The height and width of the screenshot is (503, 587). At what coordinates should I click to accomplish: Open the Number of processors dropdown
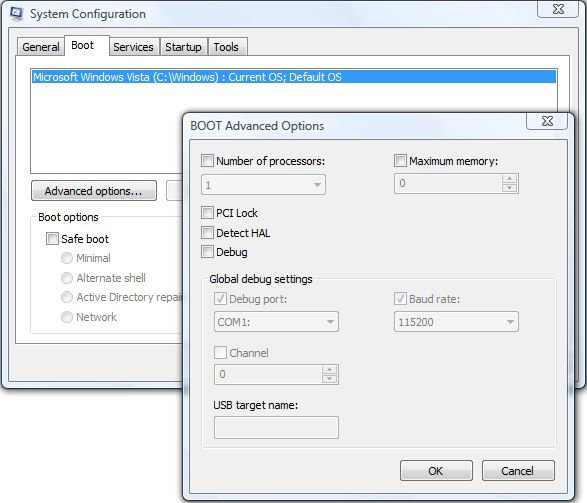click(263, 185)
